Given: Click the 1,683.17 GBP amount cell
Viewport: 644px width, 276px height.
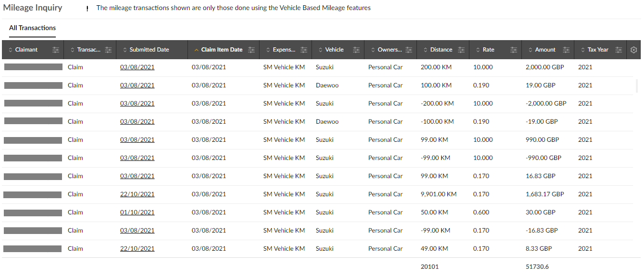Looking at the screenshot, I should 545,194.
